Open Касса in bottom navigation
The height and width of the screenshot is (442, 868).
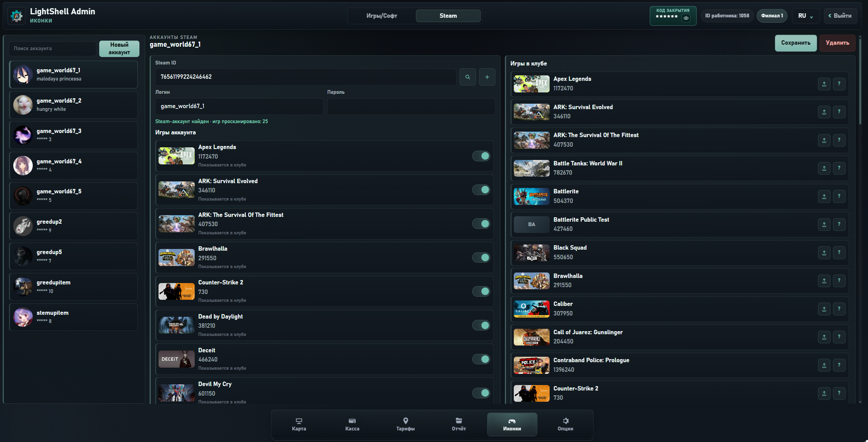coord(352,424)
